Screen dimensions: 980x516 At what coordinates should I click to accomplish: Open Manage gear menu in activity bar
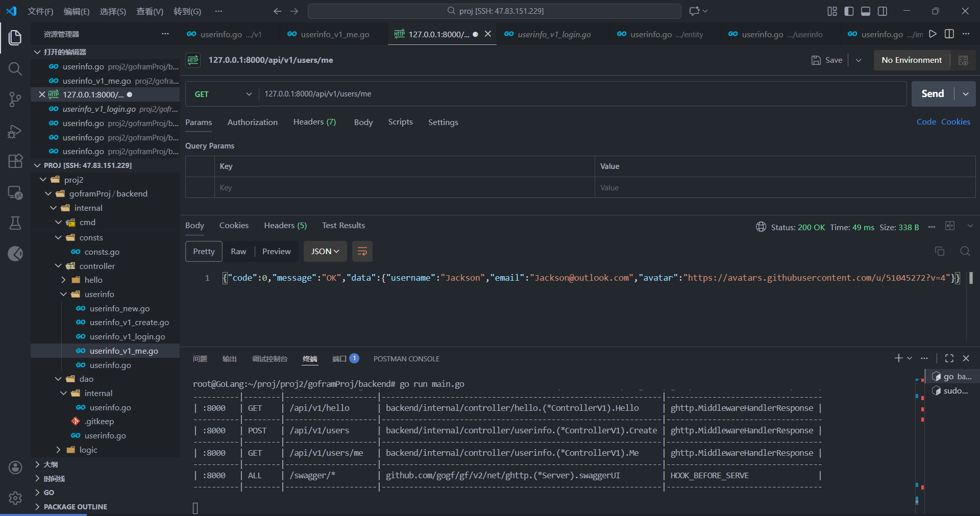coord(15,498)
